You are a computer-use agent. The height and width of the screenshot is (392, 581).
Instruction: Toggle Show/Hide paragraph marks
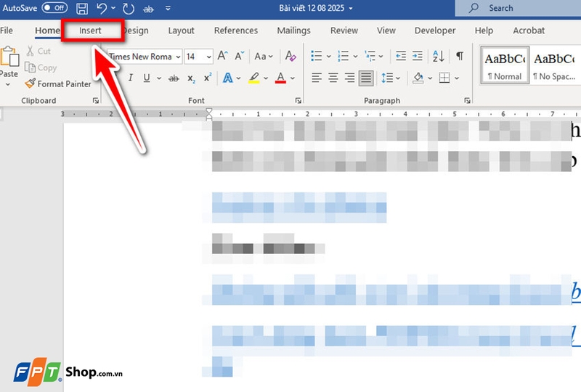(460, 56)
